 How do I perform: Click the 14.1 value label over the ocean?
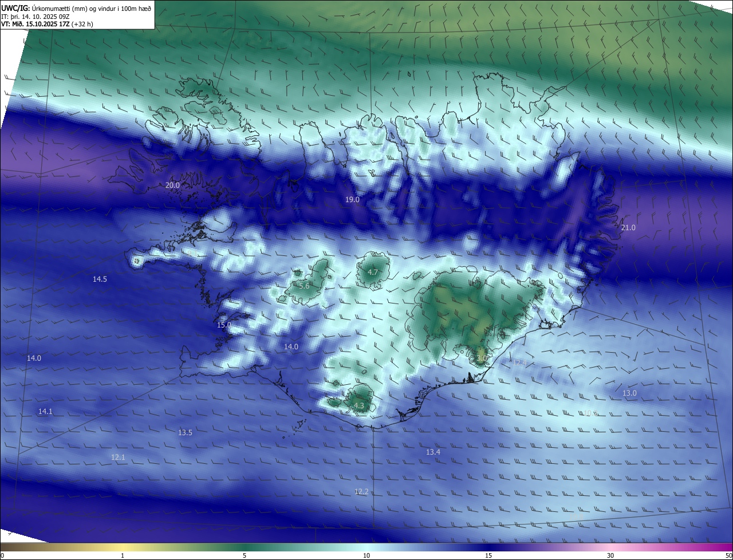point(45,411)
